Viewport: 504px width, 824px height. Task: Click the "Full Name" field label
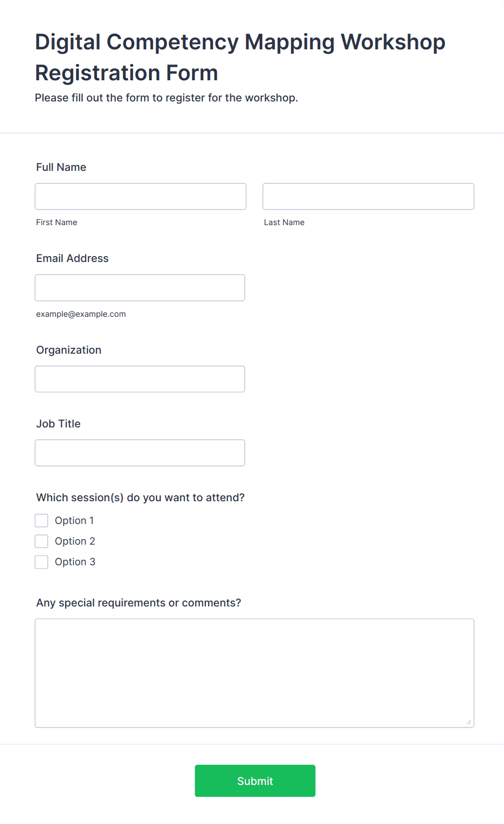coord(61,167)
